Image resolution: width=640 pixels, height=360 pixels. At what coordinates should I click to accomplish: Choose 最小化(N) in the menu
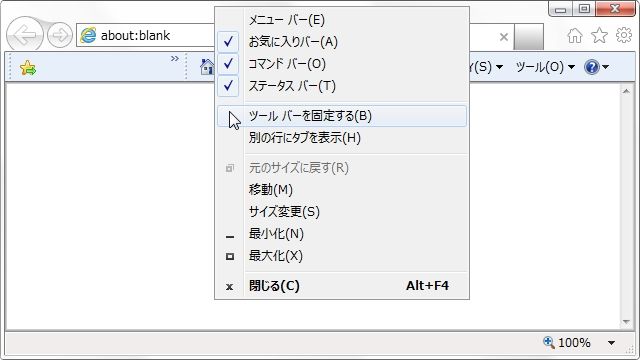coord(342,234)
